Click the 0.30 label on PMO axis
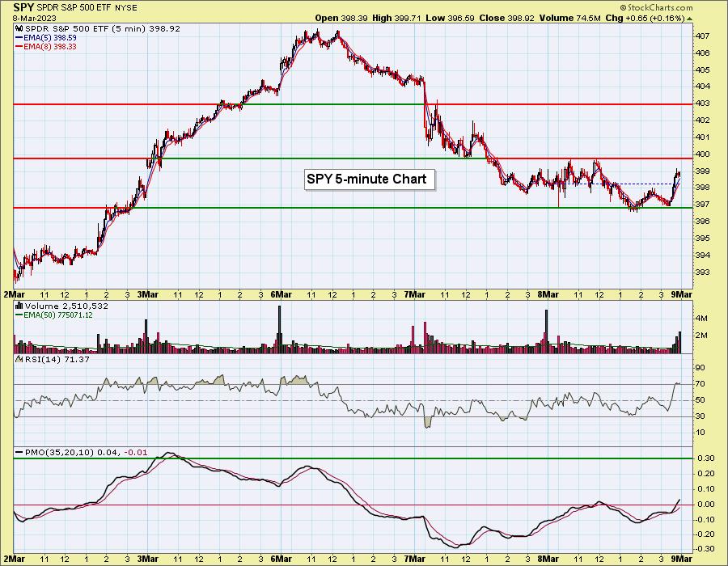Image resolution: width=728 pixels, height=566 pixels. (x=706, y=458)
